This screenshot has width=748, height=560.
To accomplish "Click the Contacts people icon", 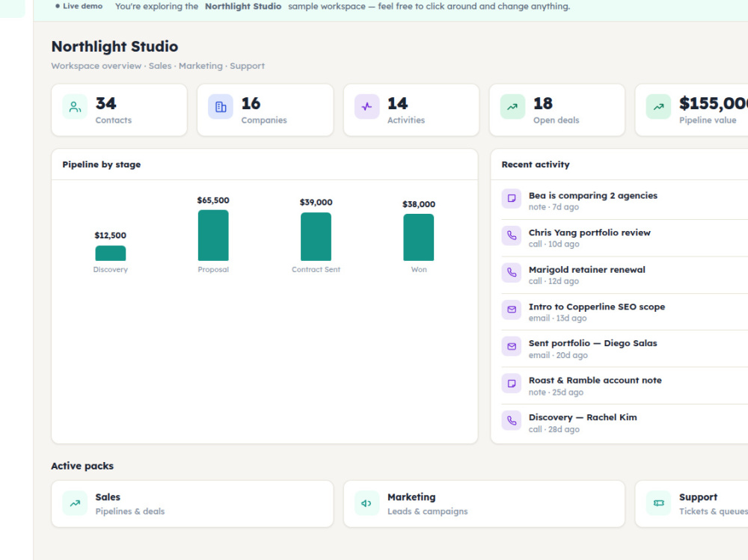I will tap(75, 107).
